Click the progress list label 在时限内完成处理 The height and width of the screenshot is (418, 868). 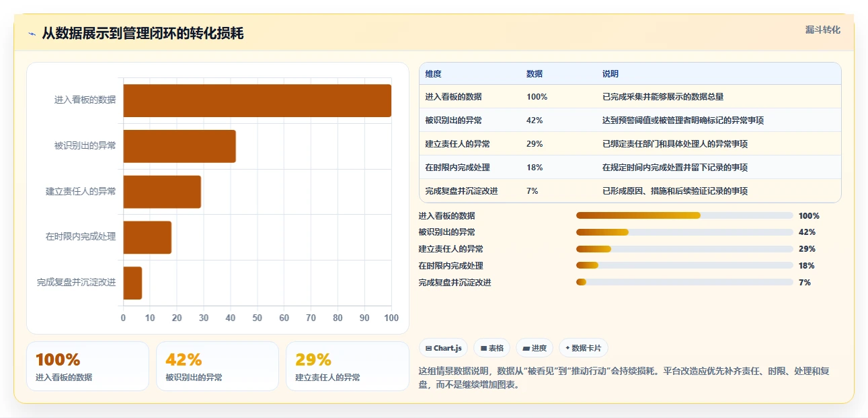click(x=450, y=266)
